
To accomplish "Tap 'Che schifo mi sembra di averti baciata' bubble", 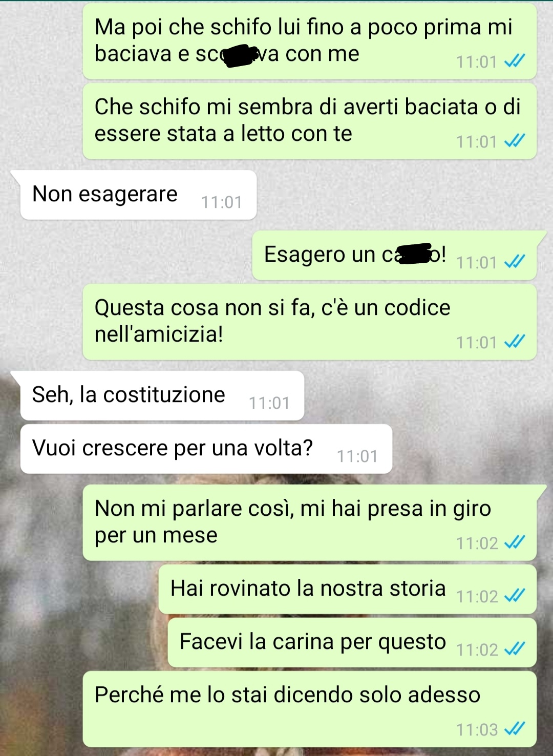I will point(310,121).
